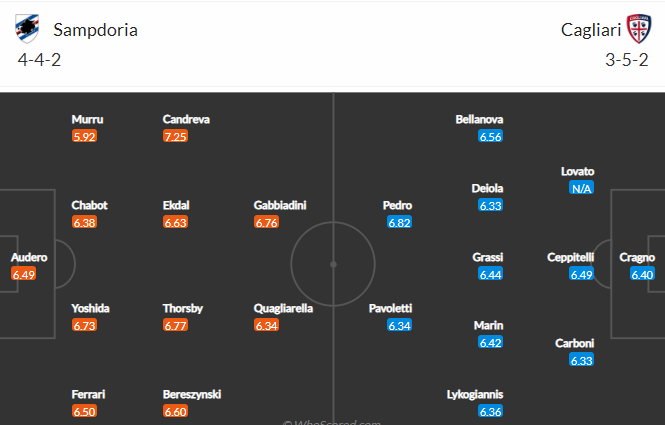Select Cragno's 6.40 rating badge
Image resolution: width=665 pixels, height=425 pixels.
(x=642, y=274)
